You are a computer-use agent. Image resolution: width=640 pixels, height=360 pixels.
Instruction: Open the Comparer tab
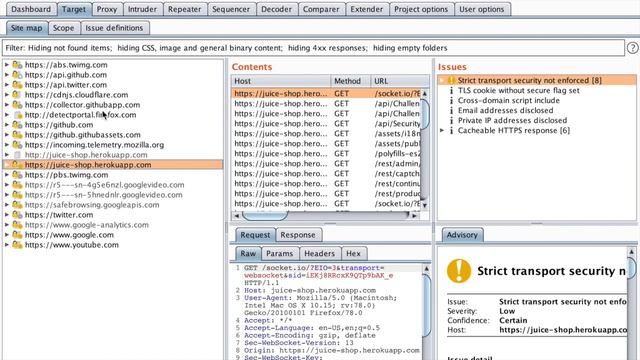click(321, 9)
